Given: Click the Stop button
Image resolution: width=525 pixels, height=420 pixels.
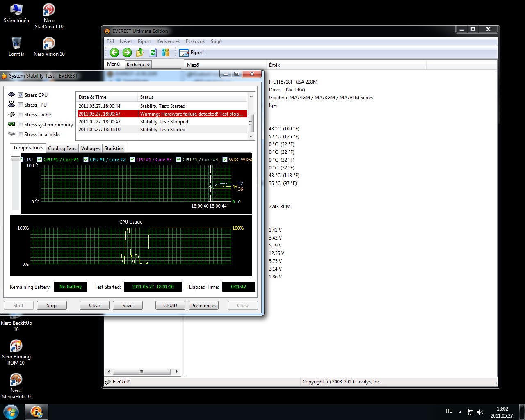Looking at the screenshot, I should point(52,306).
